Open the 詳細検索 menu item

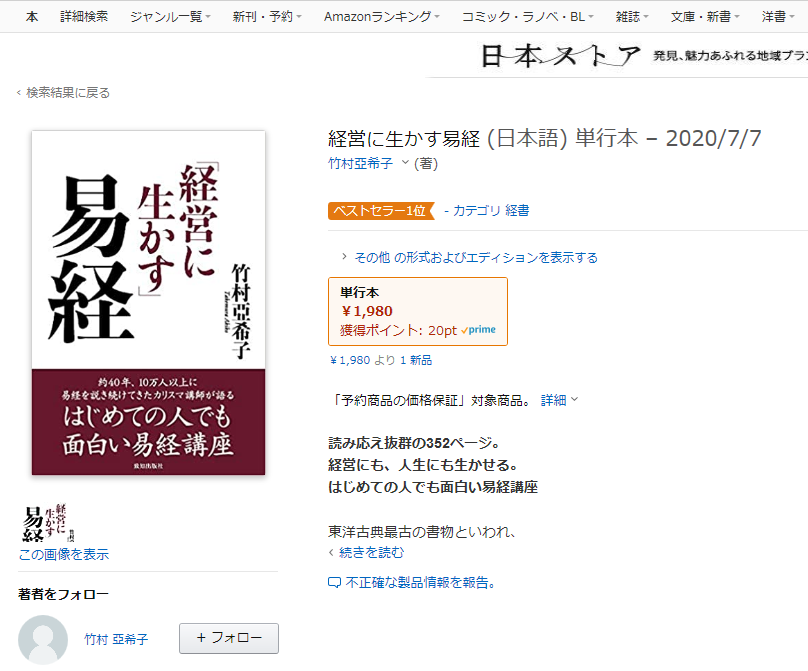[x=84, y=16]
